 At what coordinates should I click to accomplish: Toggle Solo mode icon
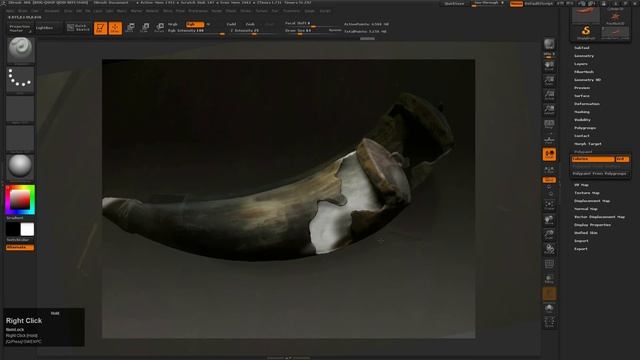pyautogui.click(x=549, y=308)
